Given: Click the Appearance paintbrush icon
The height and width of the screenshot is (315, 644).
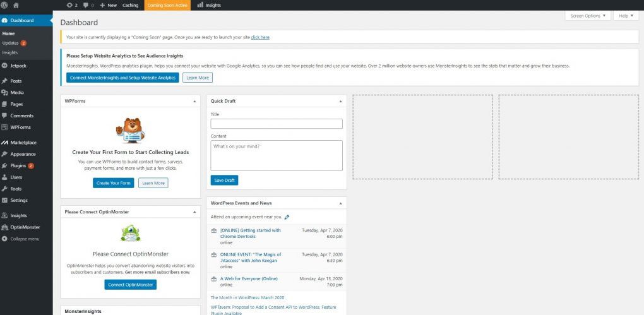Looking at the screenshot, I should (4, 154).
